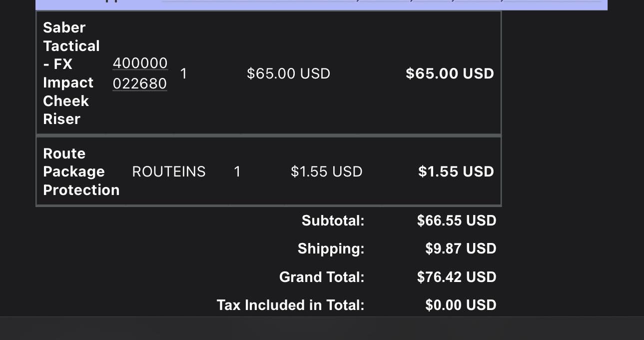Click the ROUTEINS SKU text
The height and width of the screenshot is (340, 644).
(x=169, y=171)
